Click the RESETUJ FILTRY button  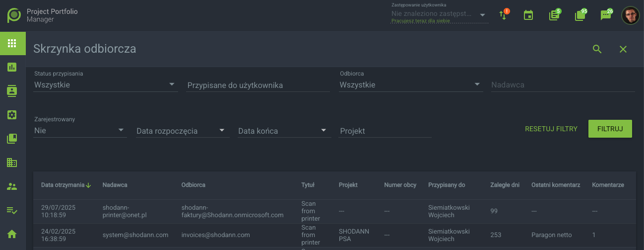[x=551, y=129]
